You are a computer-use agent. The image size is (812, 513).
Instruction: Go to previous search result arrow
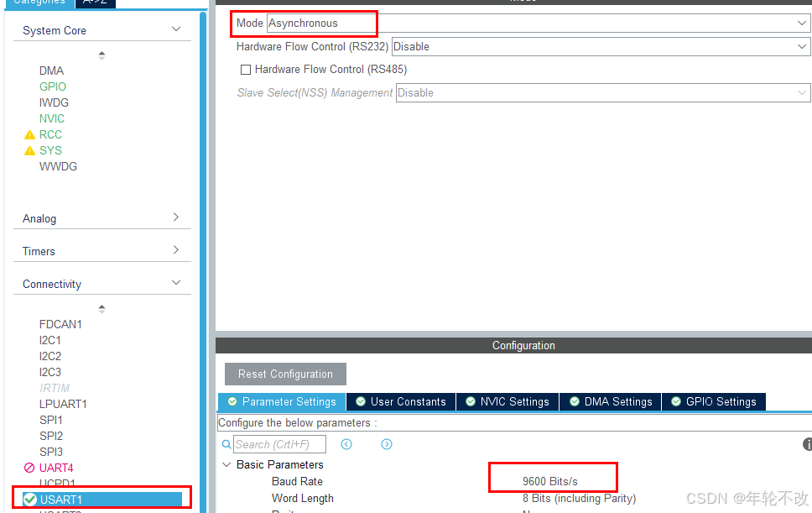[346, 444]
